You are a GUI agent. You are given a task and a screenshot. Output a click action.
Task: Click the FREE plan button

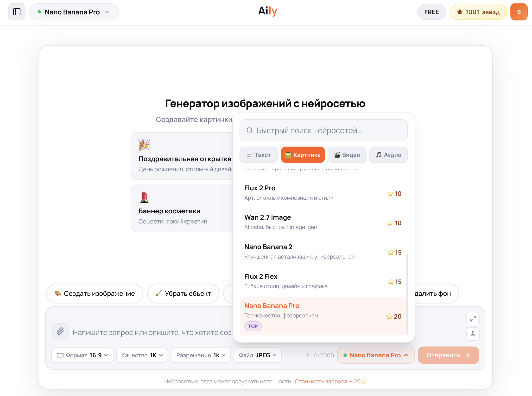431,12
